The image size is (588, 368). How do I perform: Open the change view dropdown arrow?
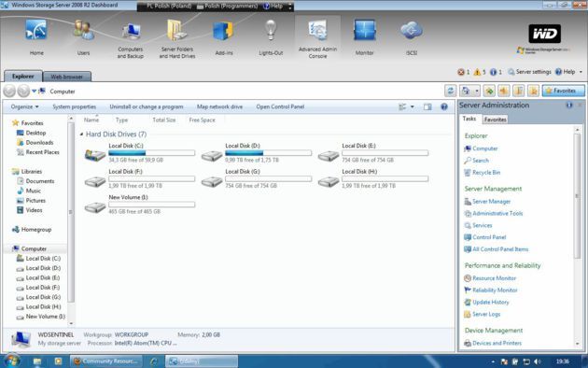[413, 106]
